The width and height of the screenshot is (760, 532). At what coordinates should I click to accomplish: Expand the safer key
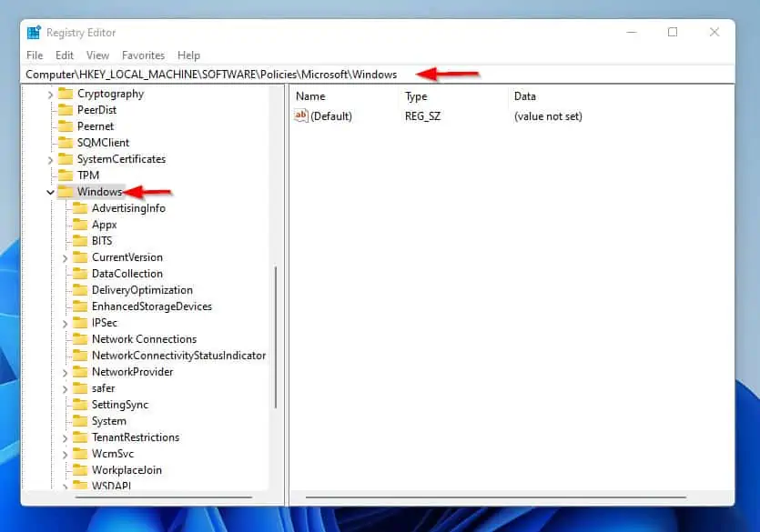pos(65,388)
